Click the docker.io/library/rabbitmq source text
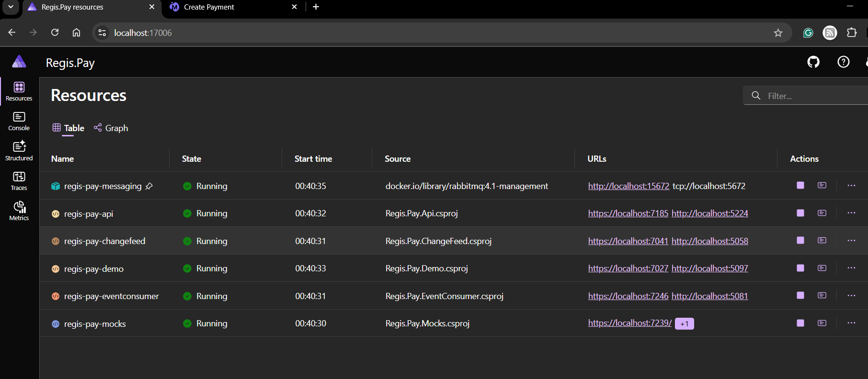 point(467,186)
